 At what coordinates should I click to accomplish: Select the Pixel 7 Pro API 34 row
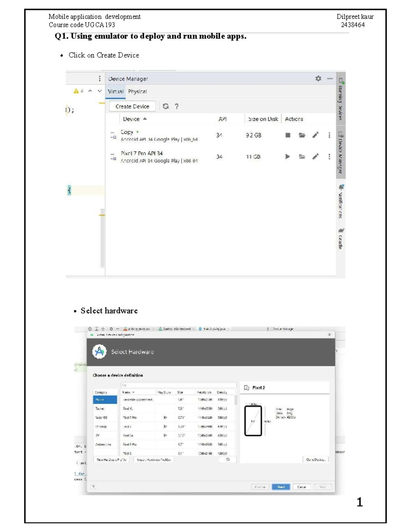221,157
